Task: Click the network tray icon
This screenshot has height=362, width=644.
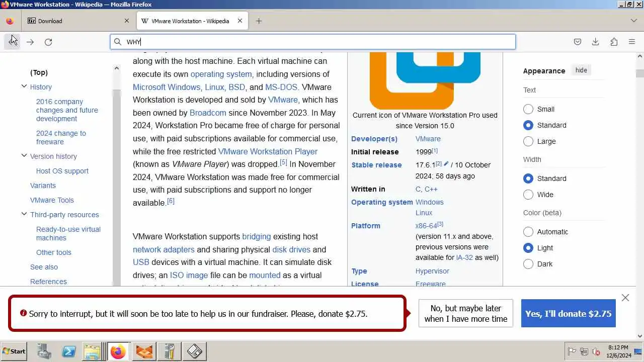Action: [x=584, y=351]
